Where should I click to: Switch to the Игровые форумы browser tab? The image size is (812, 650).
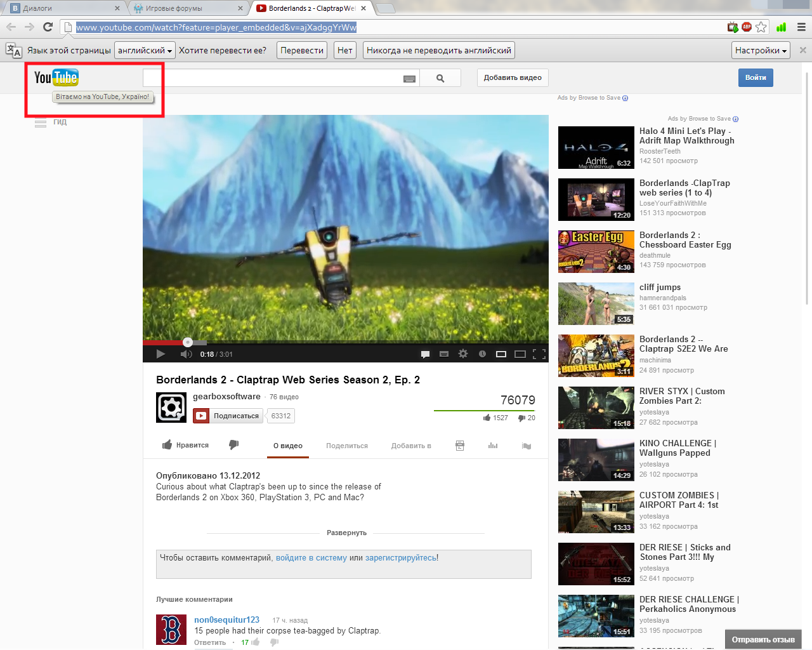coord(187,8)
